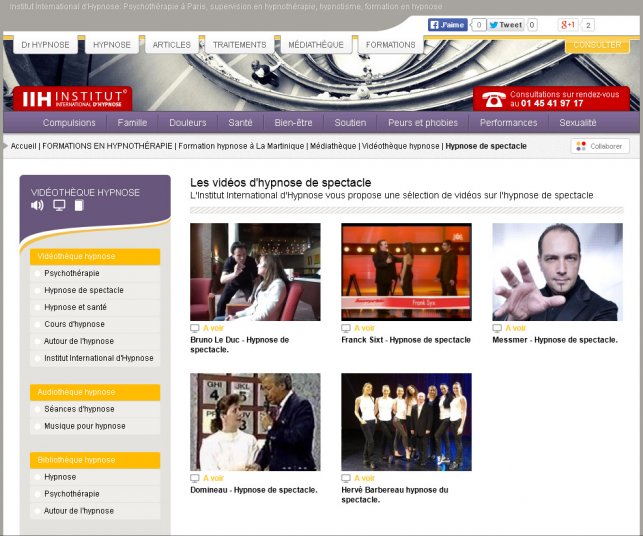Click the Twitter Tweet button
This screenshot has height=536, width=643.
coord(505,25)
